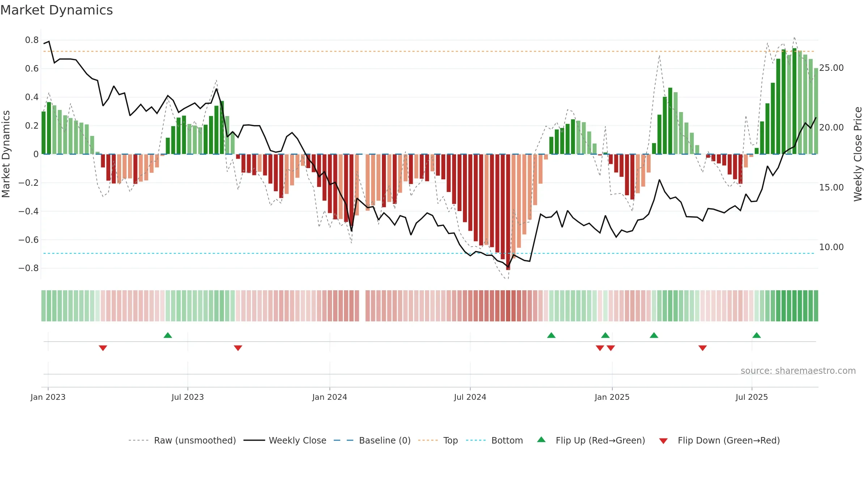868x488 pixels.
Task: Click the Jan 2023 axis label
Action: [x=48, y=397]
